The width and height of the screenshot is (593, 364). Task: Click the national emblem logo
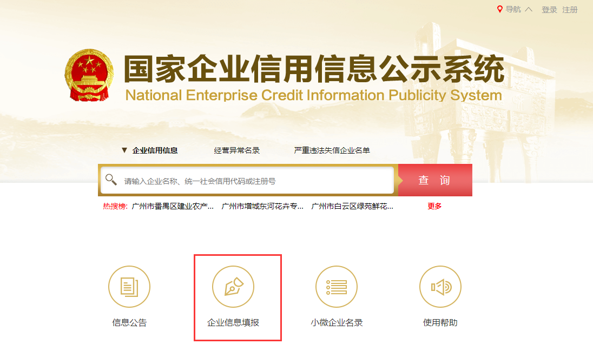pyautogui.click(x=89, y=75)
